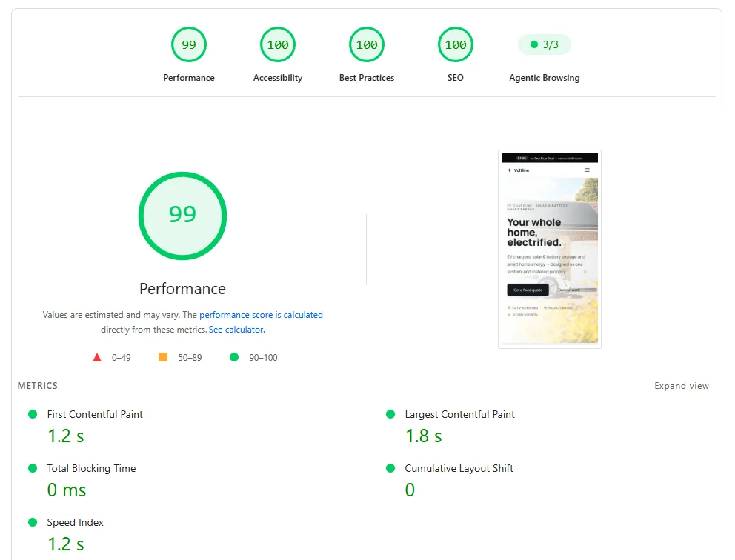
Task: Click the Total Blocking Time label
Action: tap(91, 468)
